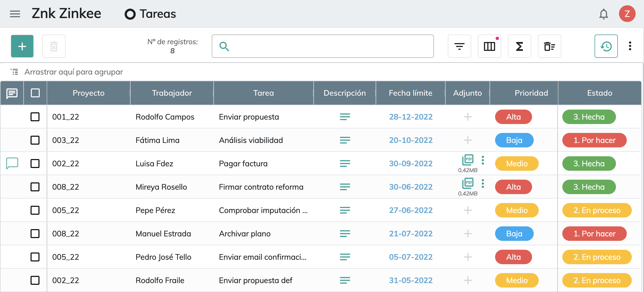Sort by the Fecha límite column header

click(x=411, y=93)
